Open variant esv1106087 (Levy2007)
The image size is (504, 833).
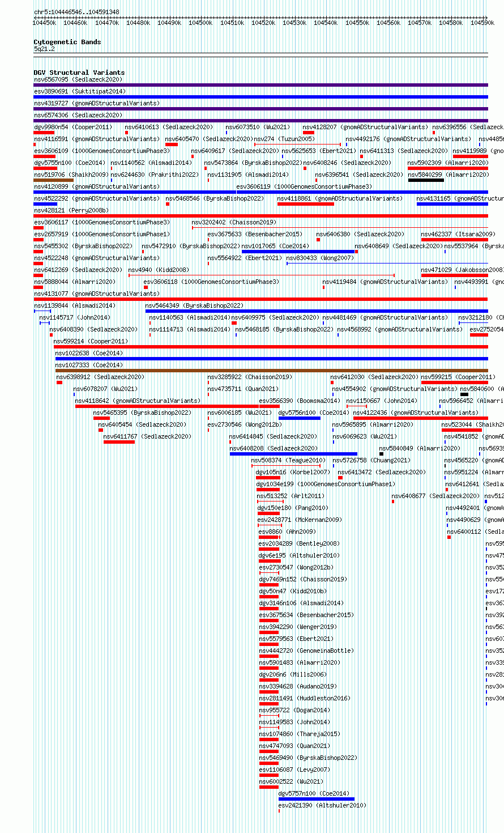[294, 770]
